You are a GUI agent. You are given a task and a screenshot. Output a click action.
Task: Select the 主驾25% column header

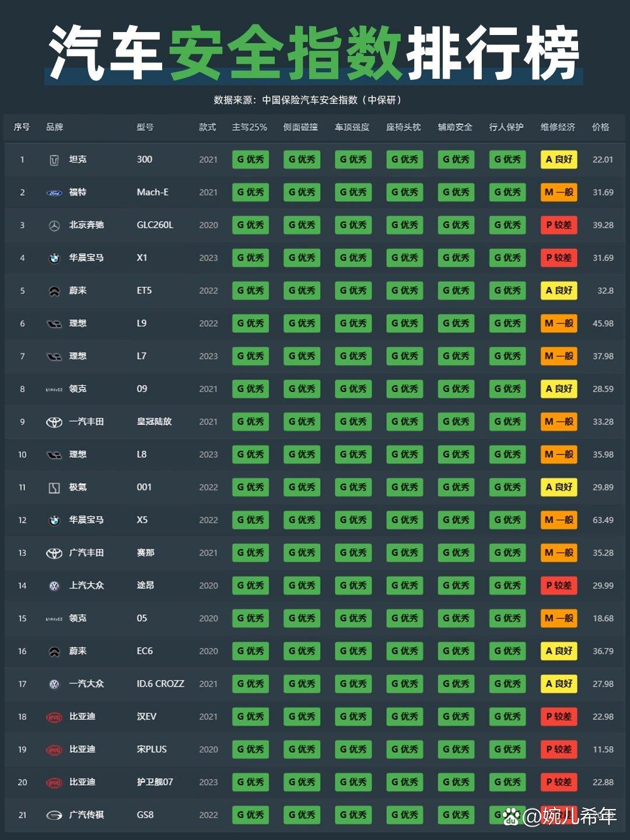click(250, 127)
